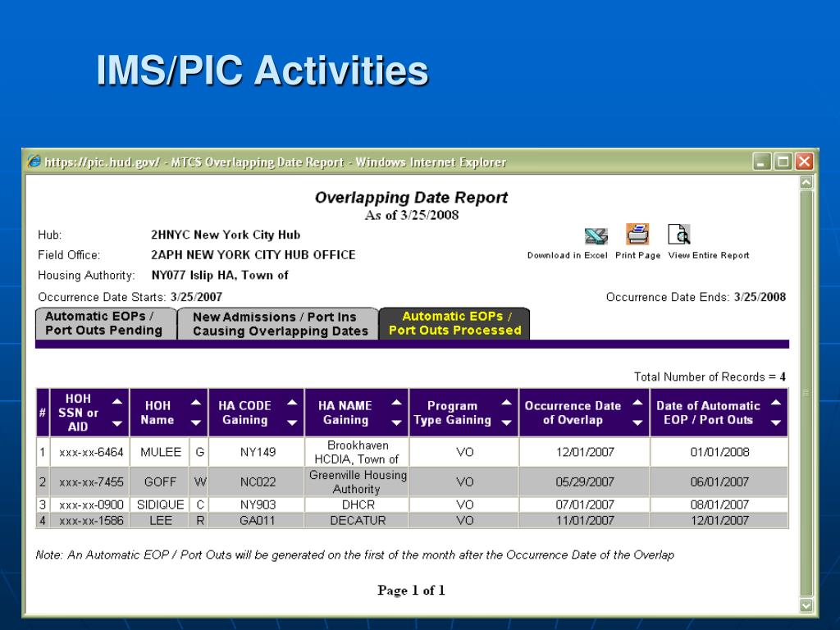Click the name LEE in row 4

(x=161, y=520)
